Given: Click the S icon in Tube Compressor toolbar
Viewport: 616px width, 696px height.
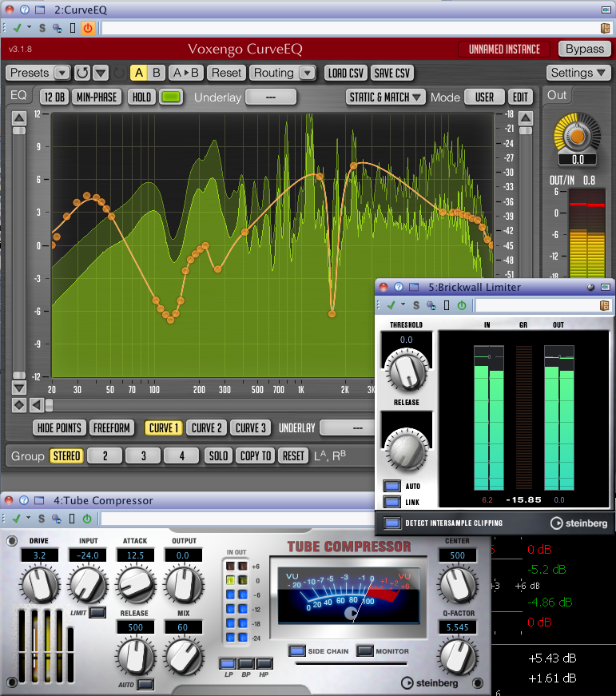Looking at the screenshot, I should tap(42, 519).
